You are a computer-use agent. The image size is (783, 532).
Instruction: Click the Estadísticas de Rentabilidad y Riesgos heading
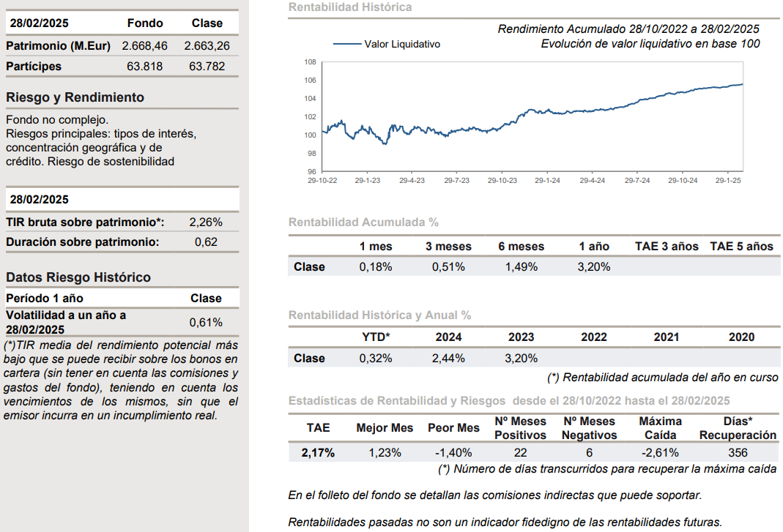[x=509, y=401]
